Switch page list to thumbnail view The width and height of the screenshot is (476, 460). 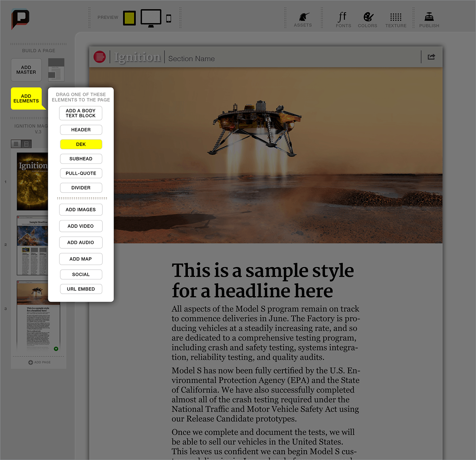26,144
